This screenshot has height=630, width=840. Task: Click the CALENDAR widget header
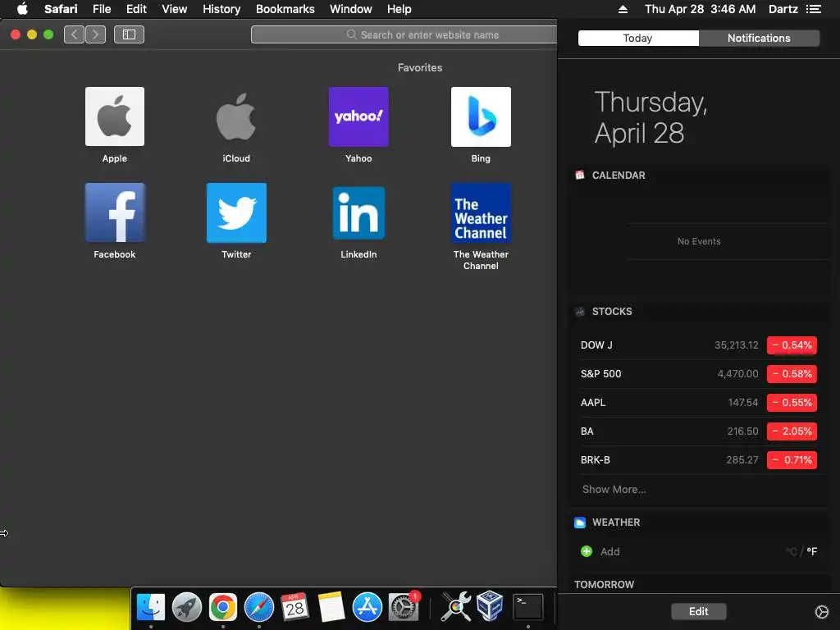pos(619,176)
